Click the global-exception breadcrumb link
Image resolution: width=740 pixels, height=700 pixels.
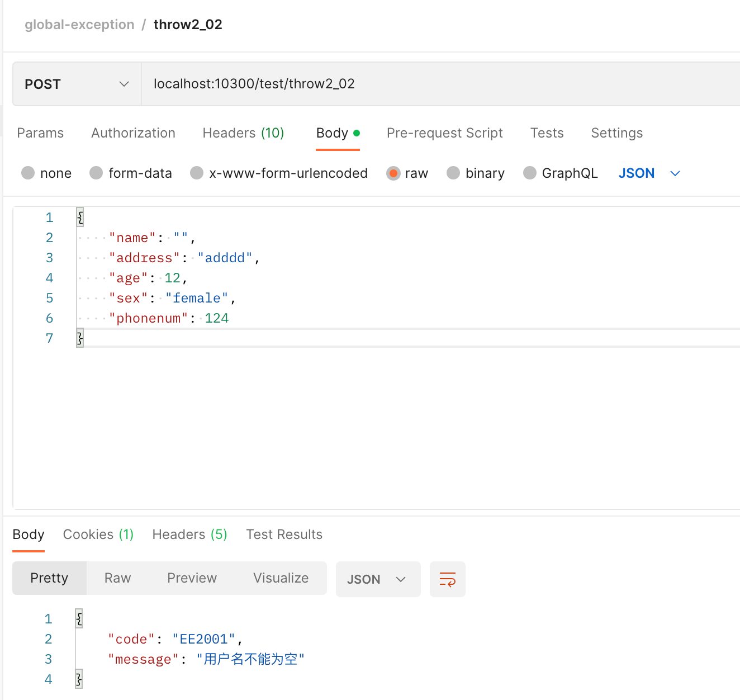[x=79, y=25]
